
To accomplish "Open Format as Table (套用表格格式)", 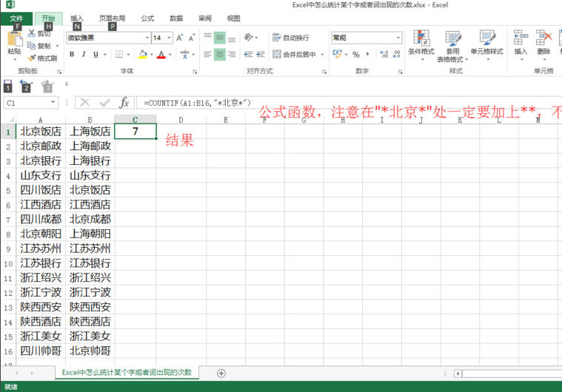I will [x=452, y=46].
